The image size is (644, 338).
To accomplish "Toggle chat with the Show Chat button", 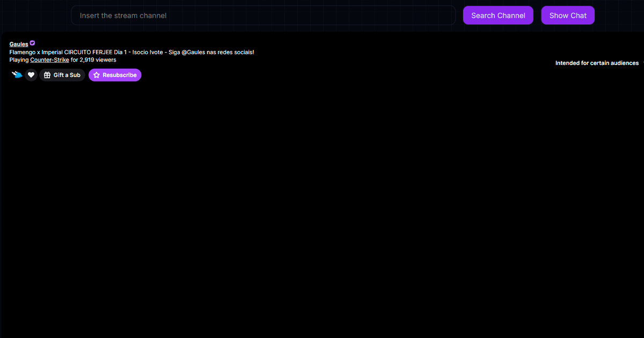I will 568,16.
